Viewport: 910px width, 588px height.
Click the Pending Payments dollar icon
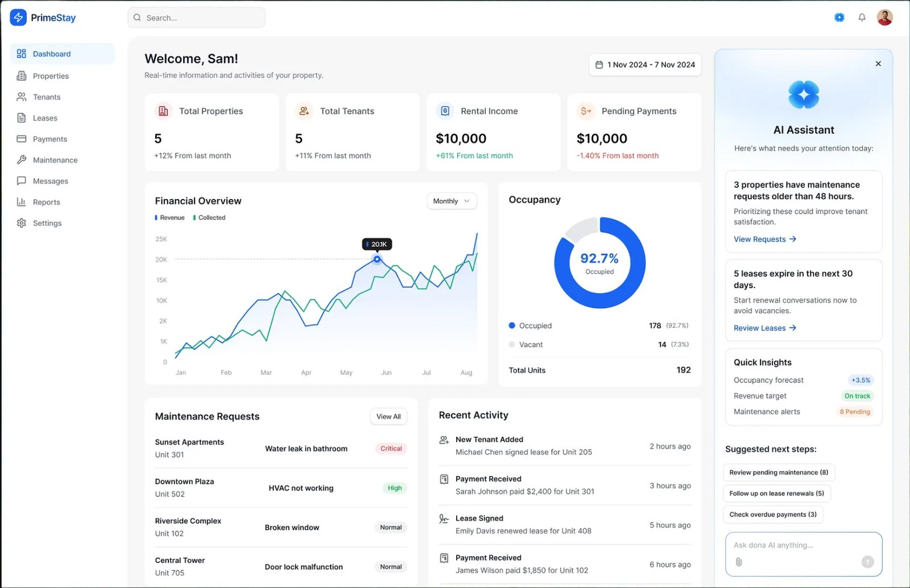pos(586,111)
